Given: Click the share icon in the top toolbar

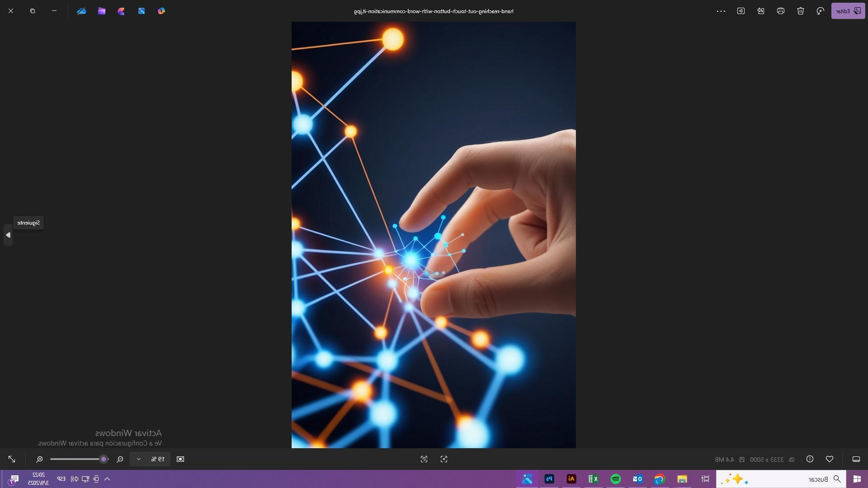Looking at the screenshot, I should point(760,11).
